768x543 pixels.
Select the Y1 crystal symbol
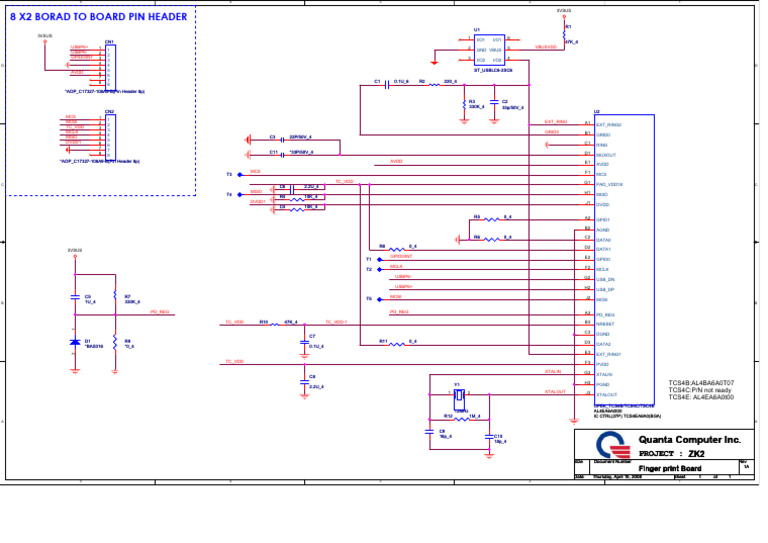[x=459, y=399]
